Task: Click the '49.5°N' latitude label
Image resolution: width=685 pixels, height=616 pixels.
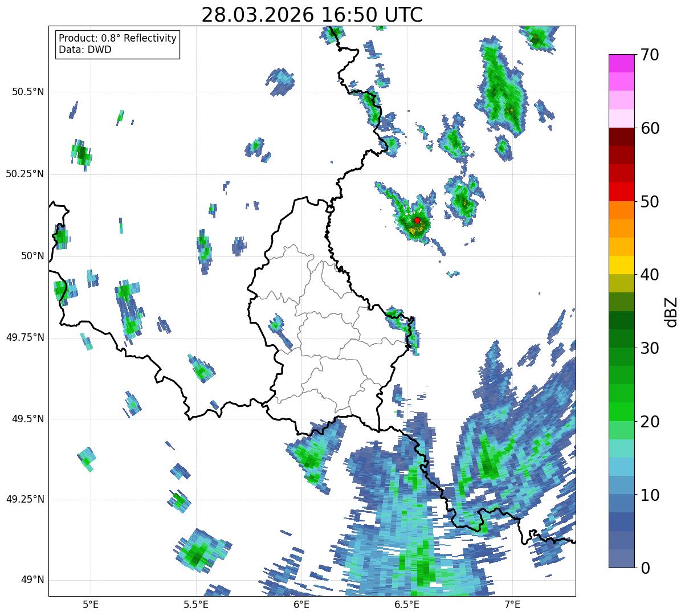Action: pos(28,419)
